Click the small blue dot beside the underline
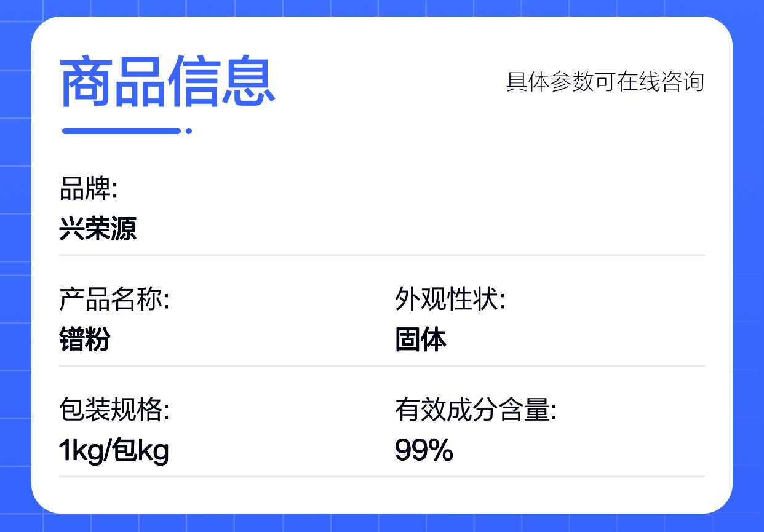Screen dimensions: 764x532 tap(189, 130)
